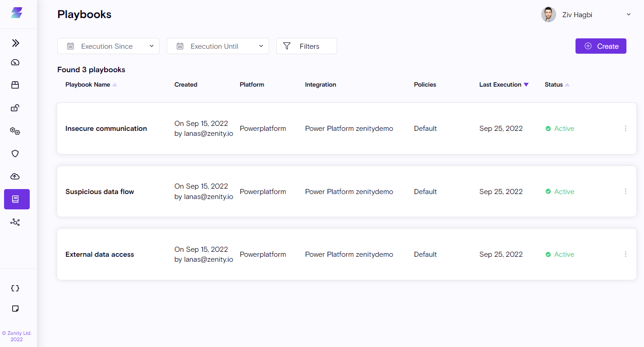Open the unlocked padlock icon in sidebar

coord(15,108)
